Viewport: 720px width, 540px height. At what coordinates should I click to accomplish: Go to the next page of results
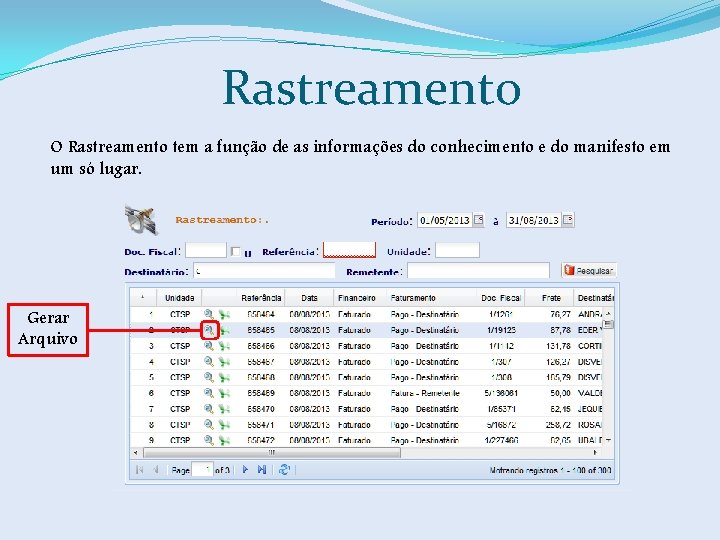pyautogui.click(x=245, y=469)
